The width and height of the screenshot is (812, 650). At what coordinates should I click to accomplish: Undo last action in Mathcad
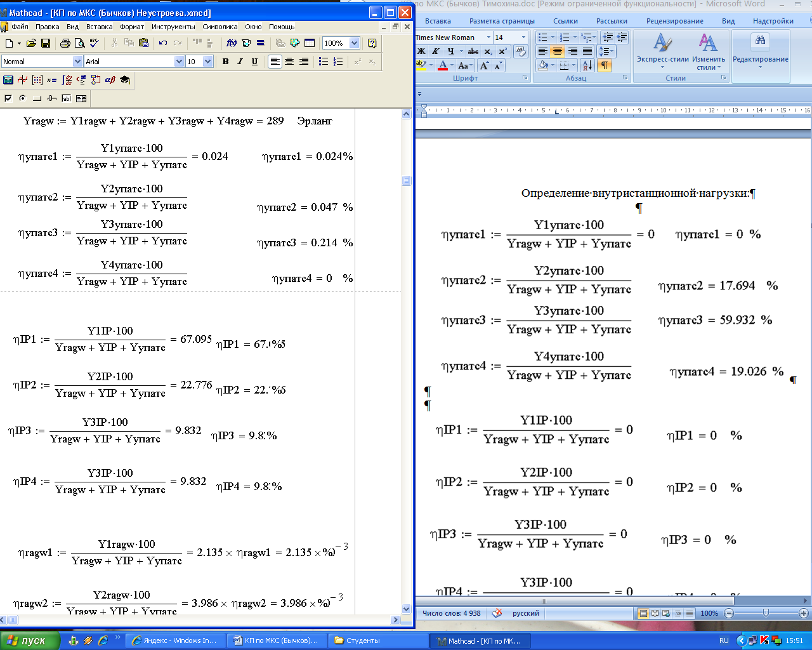coord(163,43)
